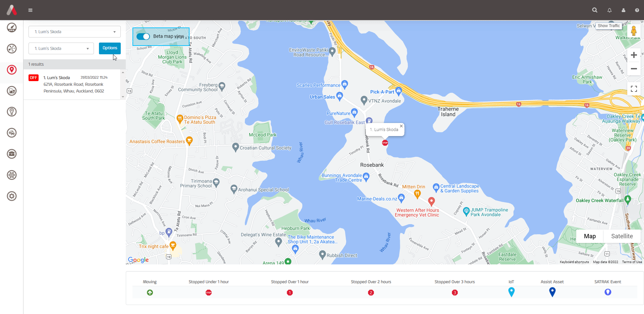Open the briefcase sidebar icon
This screenshot has height=314, width=644.
pyautogui.click(x=12, y=154)
